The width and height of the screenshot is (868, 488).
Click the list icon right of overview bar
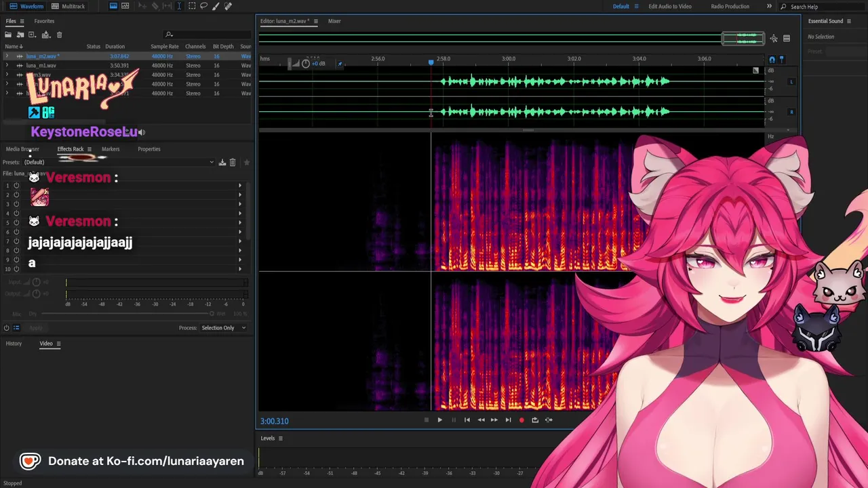[787, 38]
